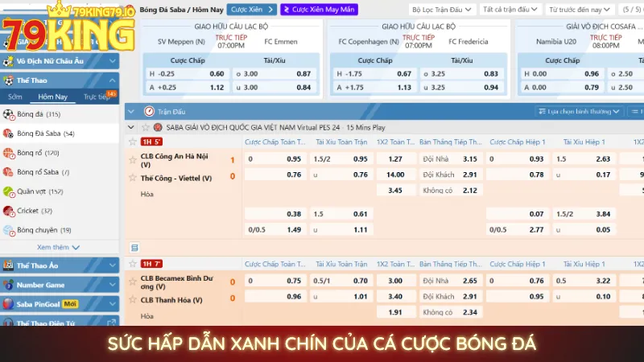Click the Cricket sport icon
This screenshot has height=362, width=644.
click(x=9, y=211)
